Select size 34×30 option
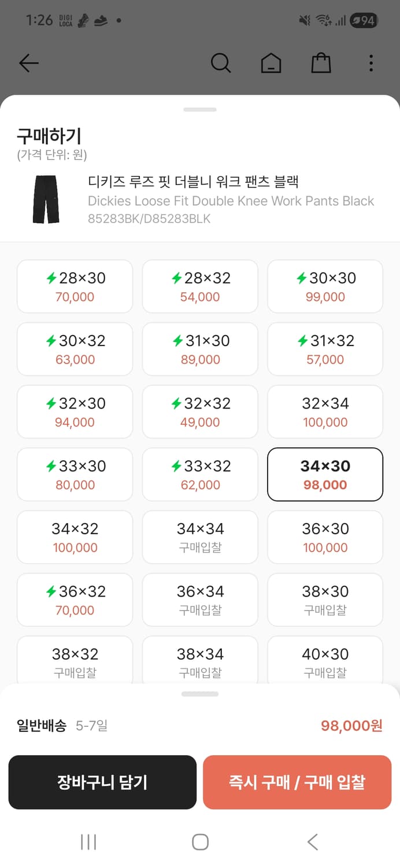400x868 pixels. 325,474
